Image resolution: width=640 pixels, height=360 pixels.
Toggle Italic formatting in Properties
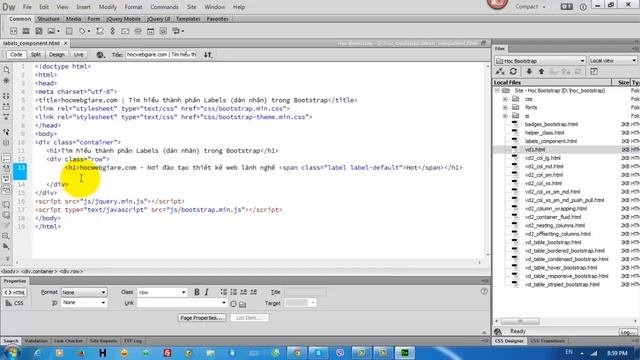pos(207,292)
